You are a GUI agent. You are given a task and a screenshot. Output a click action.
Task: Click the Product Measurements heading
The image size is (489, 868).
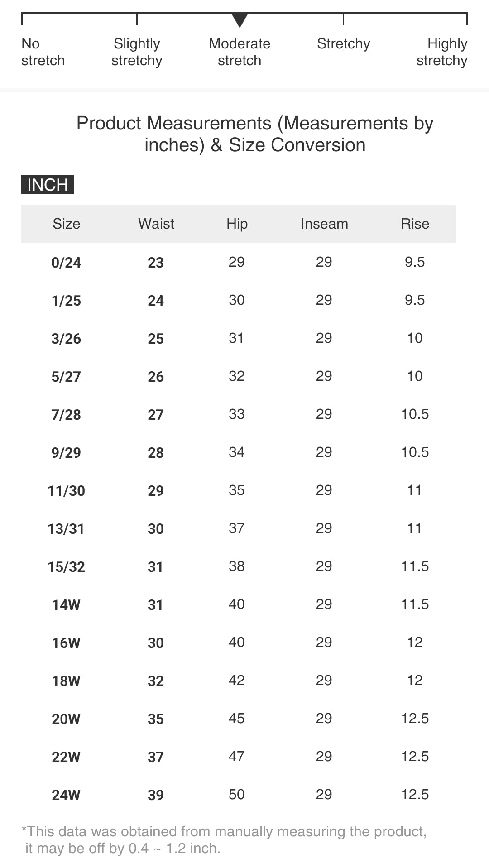[x=254, y=134]
